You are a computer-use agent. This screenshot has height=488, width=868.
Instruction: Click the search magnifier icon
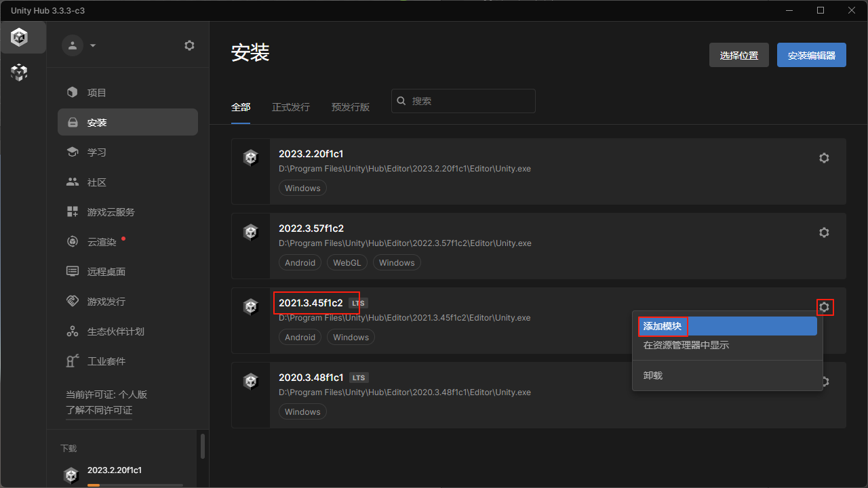point(401,101)
